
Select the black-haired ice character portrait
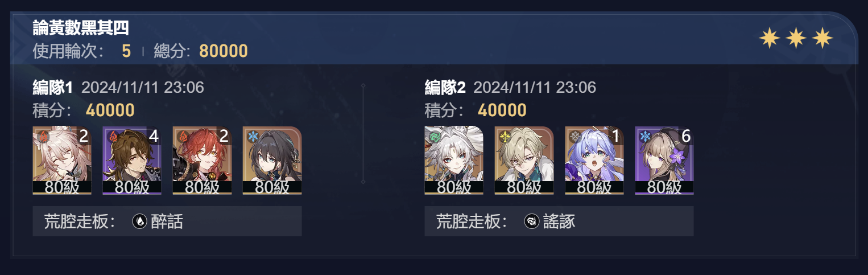(272, 160)
